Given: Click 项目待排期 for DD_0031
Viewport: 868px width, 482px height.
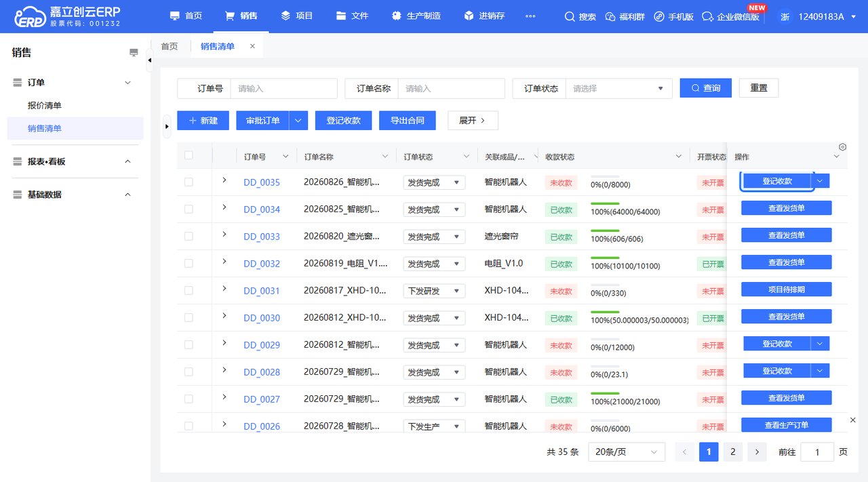Looking at the screenshot, I should [786, 289].
